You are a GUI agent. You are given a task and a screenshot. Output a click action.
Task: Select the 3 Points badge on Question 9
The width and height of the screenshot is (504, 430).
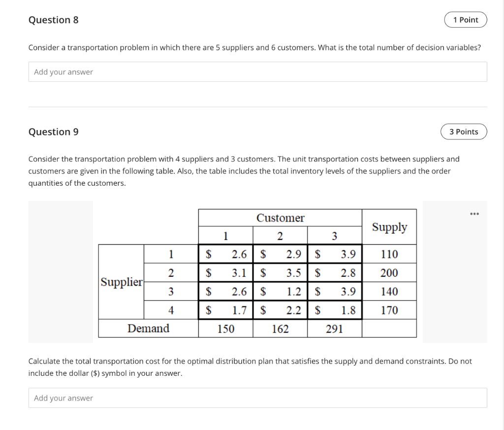tap(463, 132)
